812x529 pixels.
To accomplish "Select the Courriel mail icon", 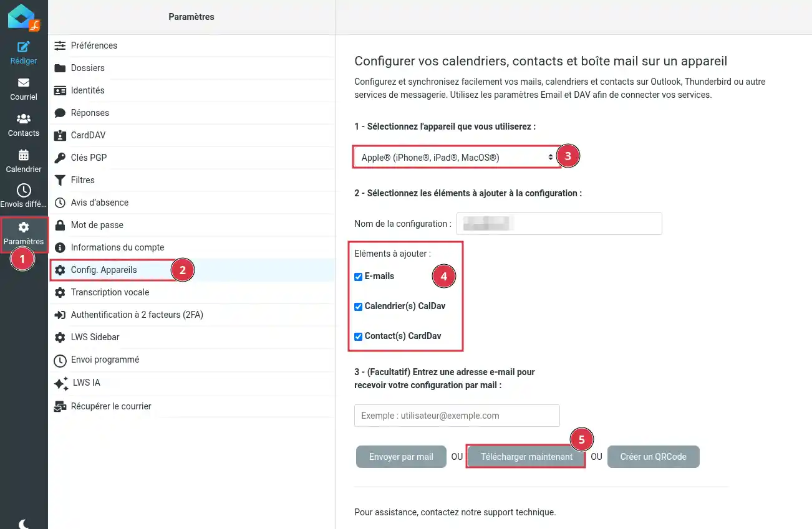I will pos(23,82).
